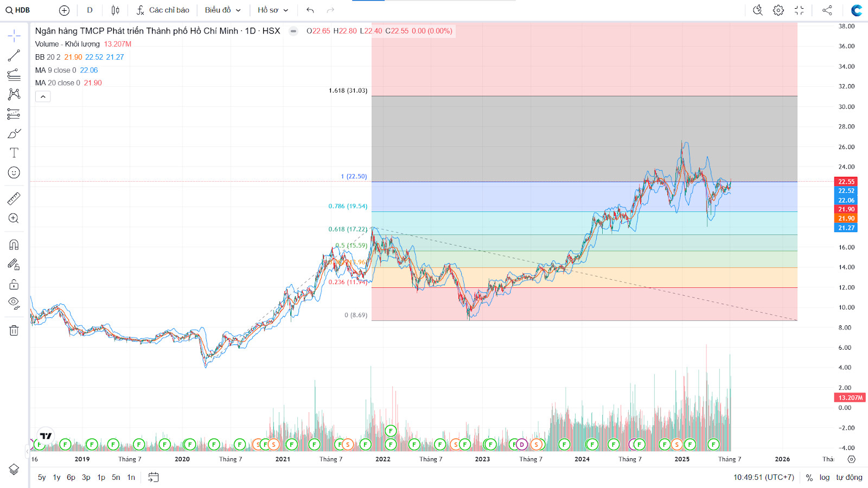The width and height of the screenshot is (868, 488).
Task: Click the chart title Ngân hàng TMCP Phát triển
Action: (158, 31)
